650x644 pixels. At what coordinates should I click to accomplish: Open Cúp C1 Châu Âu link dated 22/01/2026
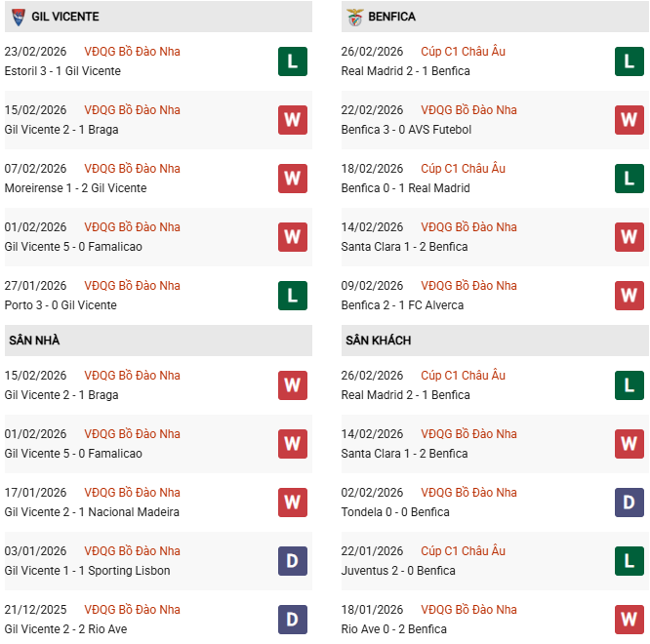coord(463,551)
